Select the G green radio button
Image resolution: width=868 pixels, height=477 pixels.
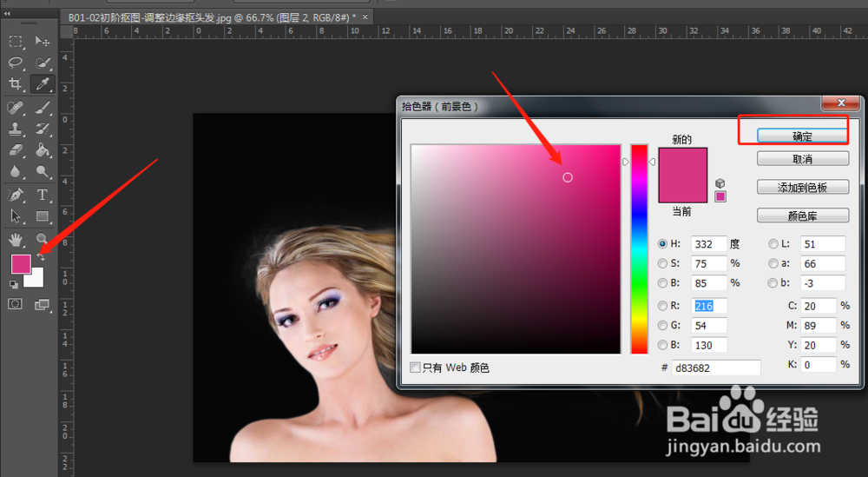(662, 325)
